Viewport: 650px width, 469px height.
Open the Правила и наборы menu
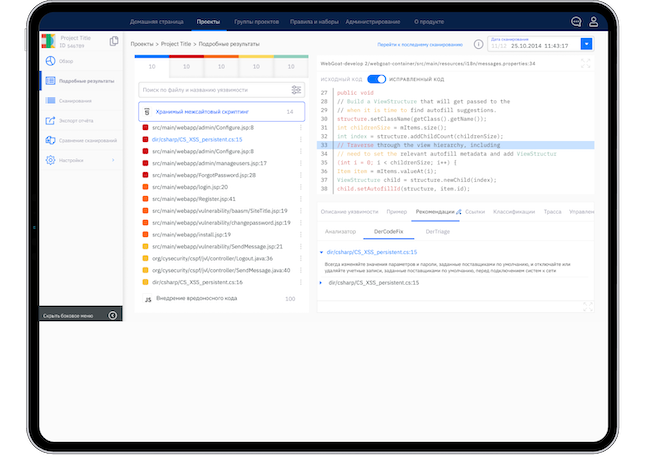(314, 22)
